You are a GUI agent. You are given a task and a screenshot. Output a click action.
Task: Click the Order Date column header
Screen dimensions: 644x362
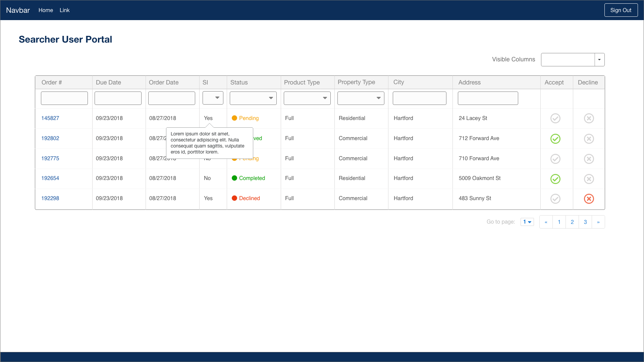[x=164, y=82]
